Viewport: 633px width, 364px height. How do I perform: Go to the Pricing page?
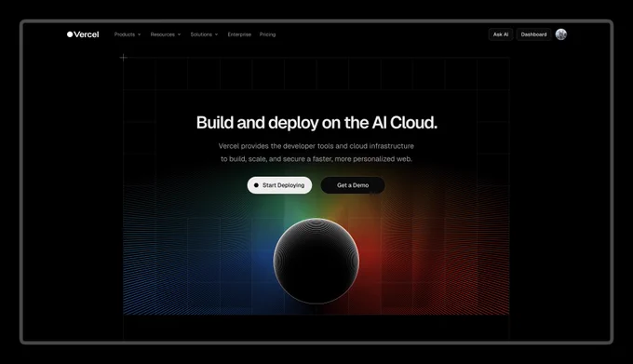[x=268, y=34]
